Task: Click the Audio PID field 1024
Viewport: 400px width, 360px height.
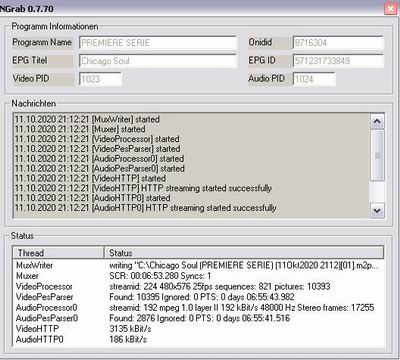Action: click(x=314, y=79)
